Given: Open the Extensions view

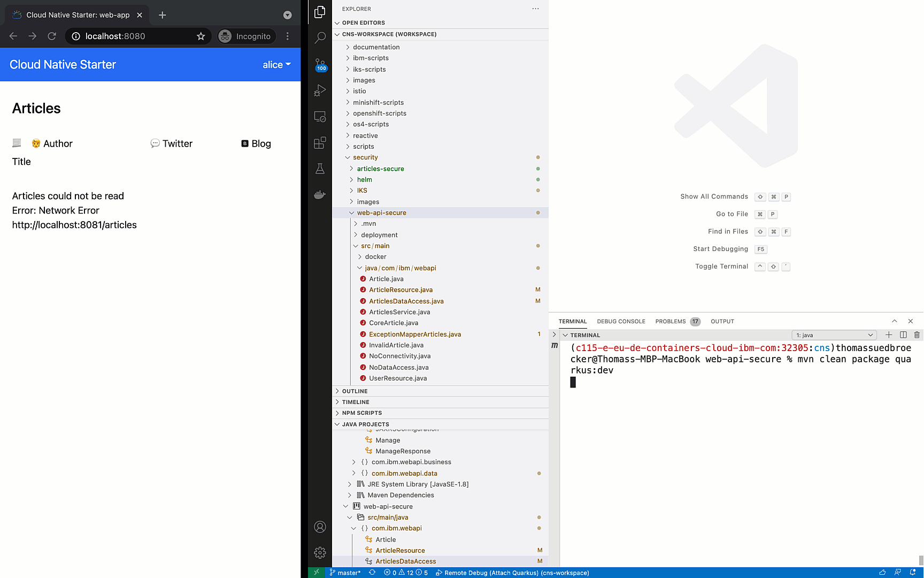Looking at the screenshot, I should click(x=320, y=143).
